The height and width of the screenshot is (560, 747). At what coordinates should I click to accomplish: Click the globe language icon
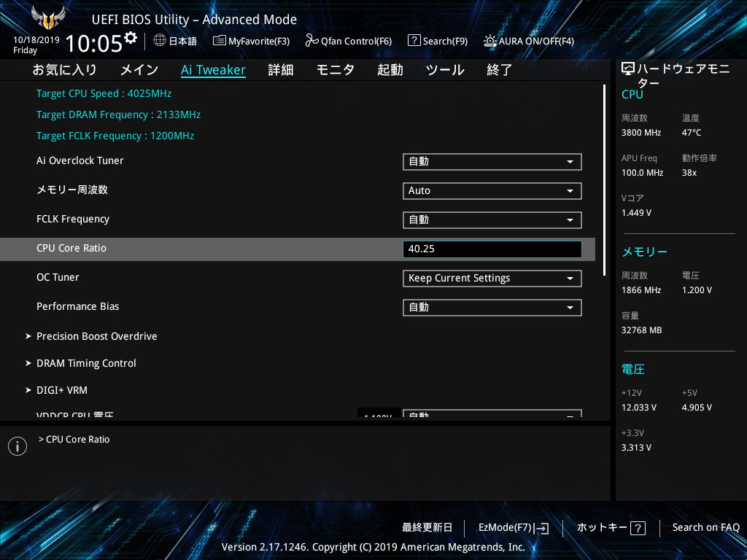coord(160,40)
